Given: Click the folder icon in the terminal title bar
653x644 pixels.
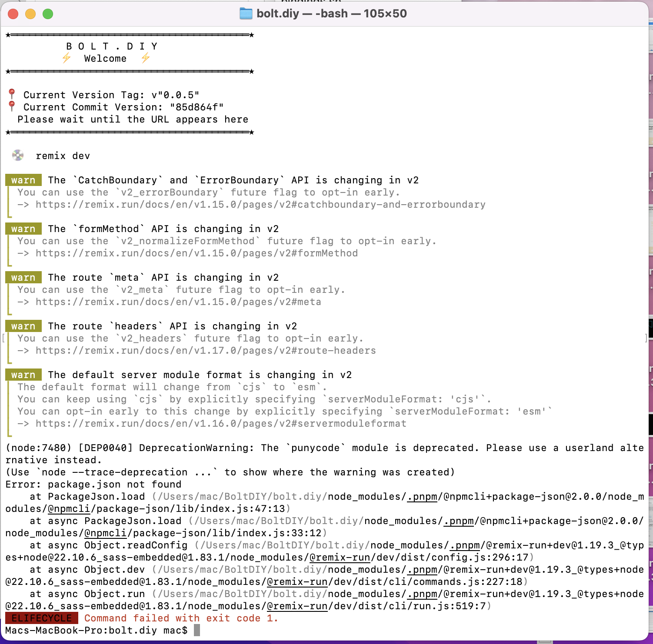Looking at the screenshot, I should coord(246,13).
